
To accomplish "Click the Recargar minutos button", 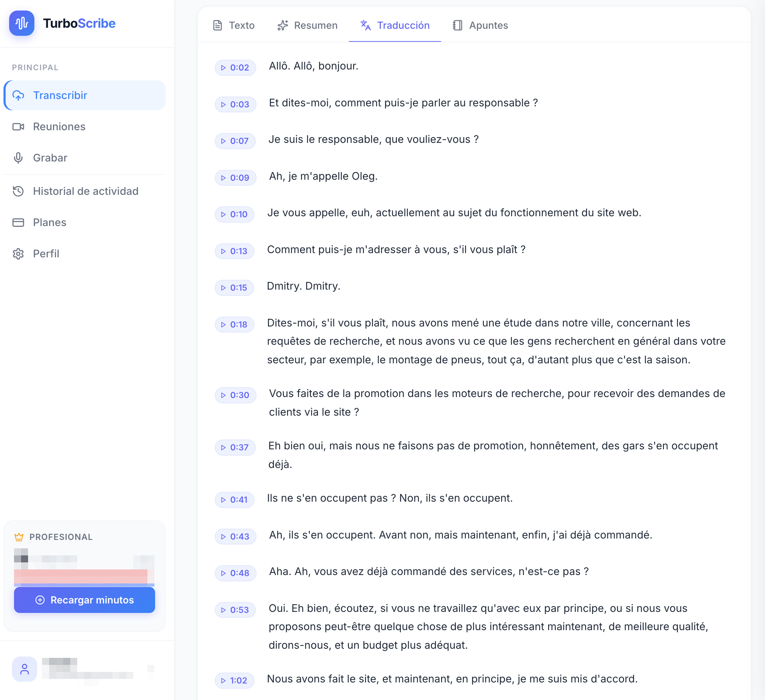I will click(85, 600).
